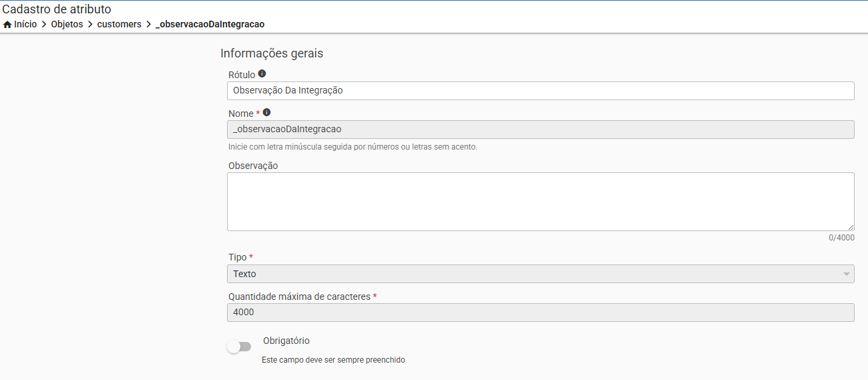The height and width of the screenshot is (380, 868).
Task: Click the _observacaoDaIntegracao breadcrumb item
Action: point(210,24)
